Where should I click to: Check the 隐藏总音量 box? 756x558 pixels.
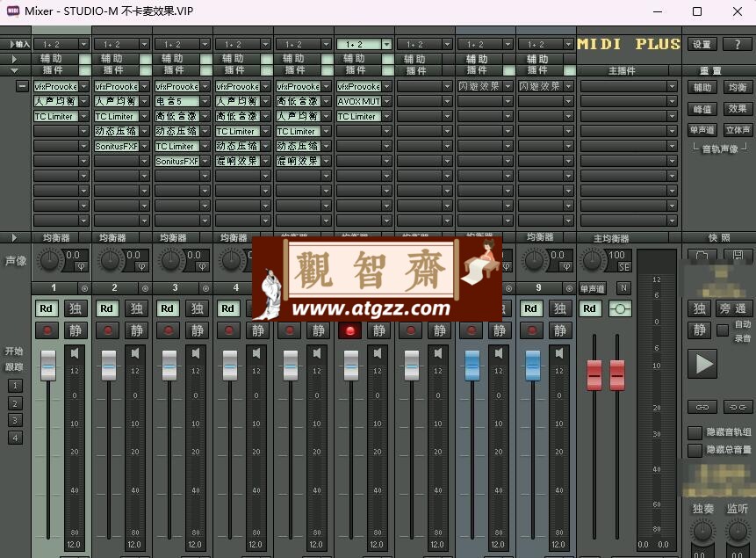point(695,451)
